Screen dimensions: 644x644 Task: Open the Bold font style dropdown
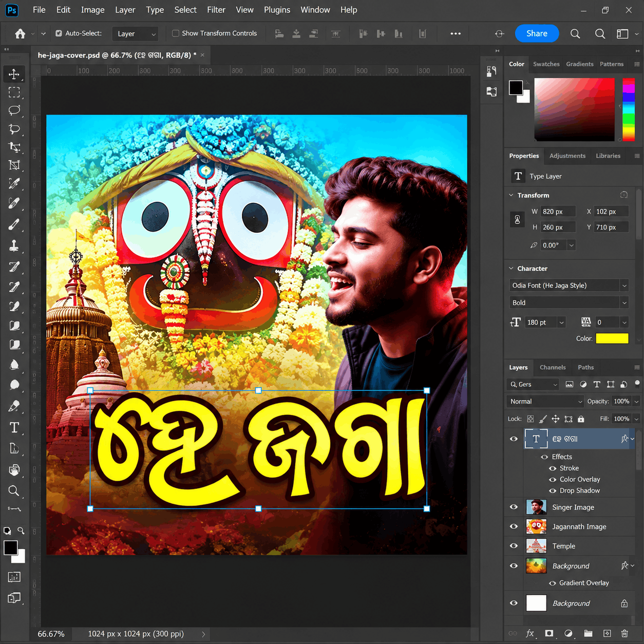click(569, 303)
